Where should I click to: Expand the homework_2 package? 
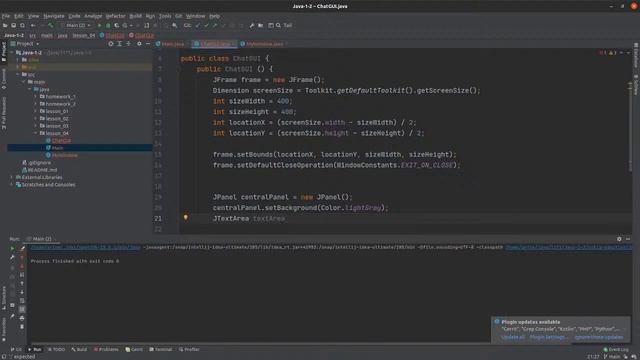[x=36, y=104]
